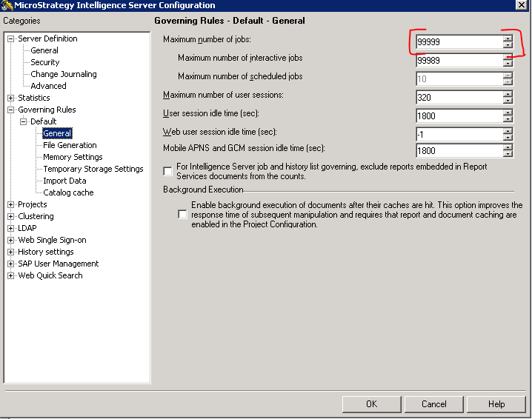Click the Maximum number of jobs field

coord(459,42)
